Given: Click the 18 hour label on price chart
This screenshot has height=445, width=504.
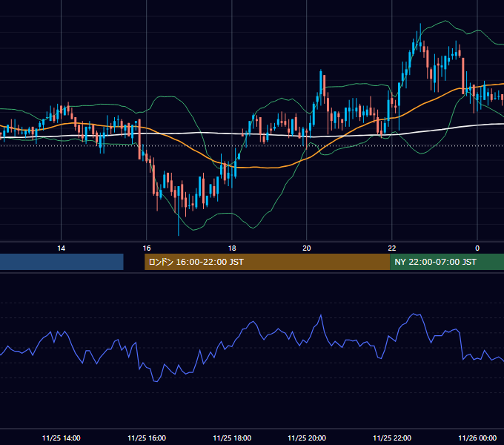Looking at the screenshot, I should pyautogui.click(x=232, y=248).
